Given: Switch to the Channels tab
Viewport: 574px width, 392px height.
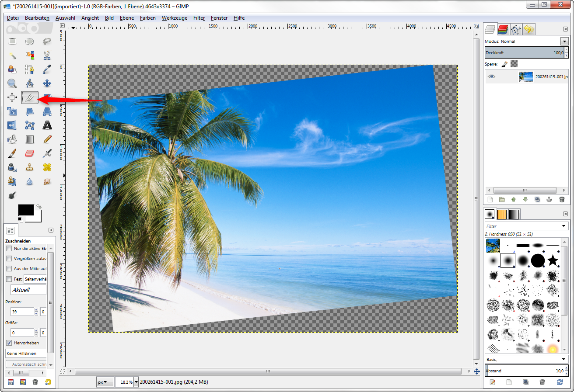Looking at the screenshot, I should (x=503, y=29).
